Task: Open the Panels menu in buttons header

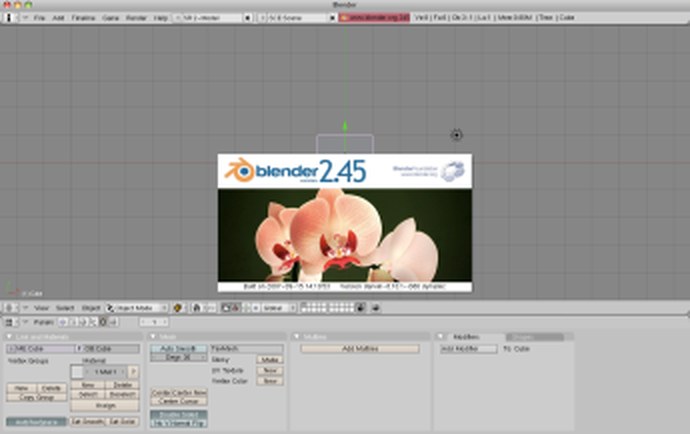Action: (x=44, y=323)
